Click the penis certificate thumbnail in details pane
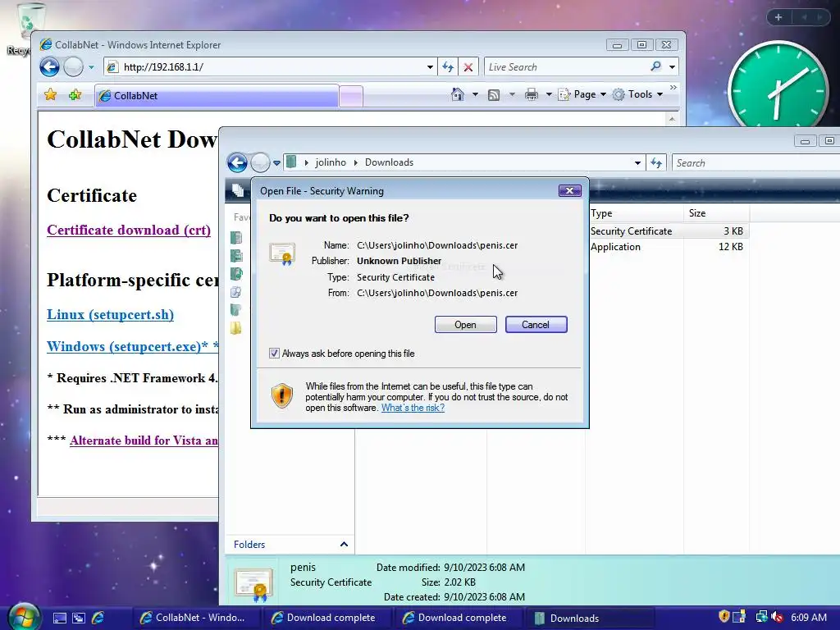Viewport: 840px width, 630px height. coord(254,584)
